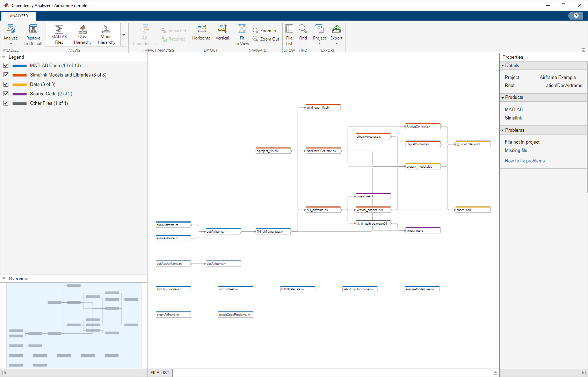
Task: Disable the Other Files legend filter
Action: 6,103
